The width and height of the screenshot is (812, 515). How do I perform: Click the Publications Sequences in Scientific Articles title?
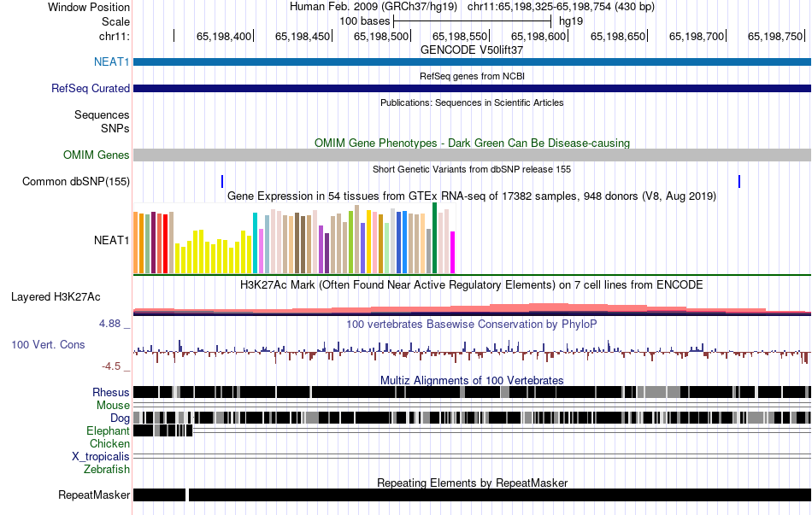tap(472, 102)
